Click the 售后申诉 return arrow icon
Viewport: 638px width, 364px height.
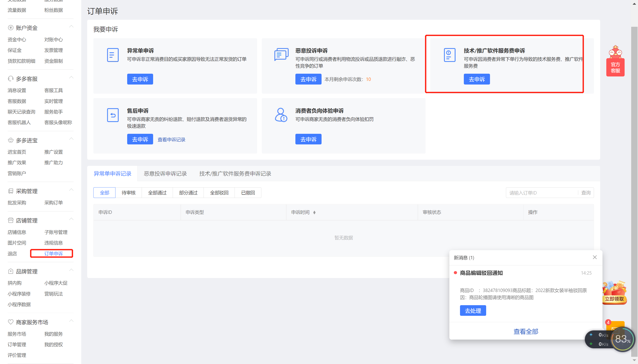pyautogui.click(x=113, y=115)
